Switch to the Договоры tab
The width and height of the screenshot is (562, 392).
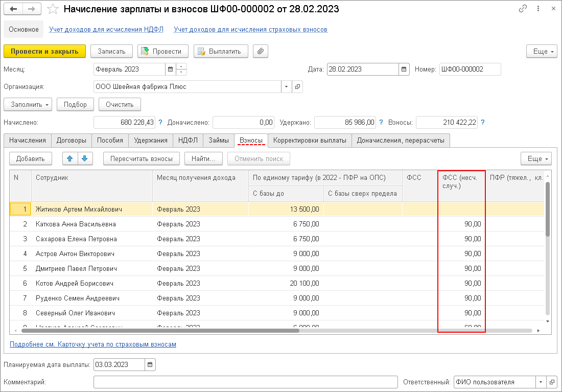tap(72, 140)
